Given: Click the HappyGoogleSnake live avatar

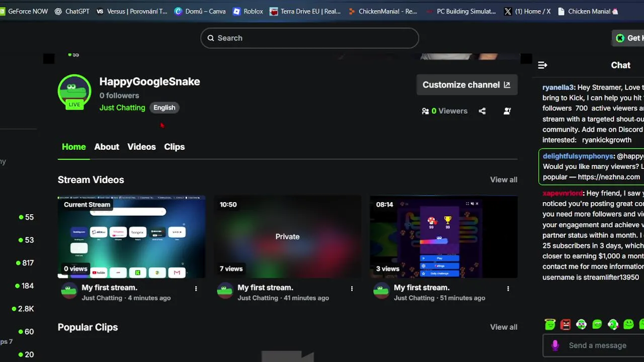Looking at the screenshot, I should (x=74, y=92).
